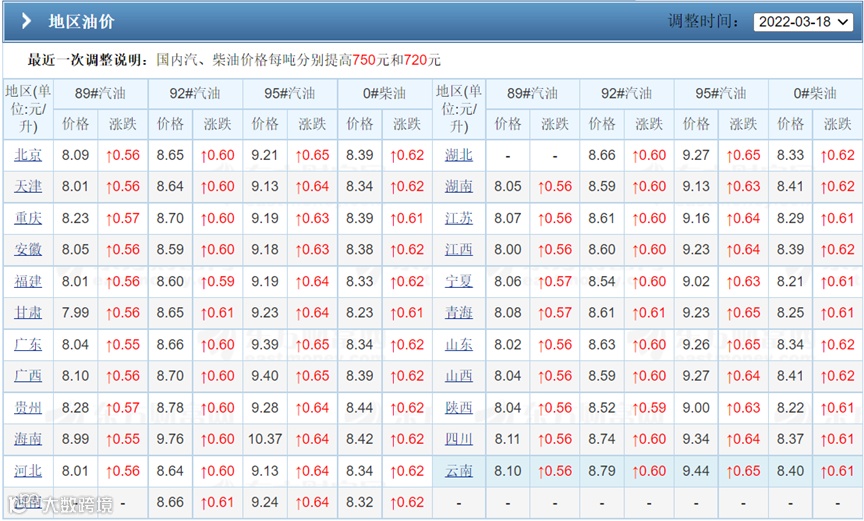Image resolution: width=864 pixels, height=521 pixels.
Task: Open the 广西 region link
Action: [28, 376]
